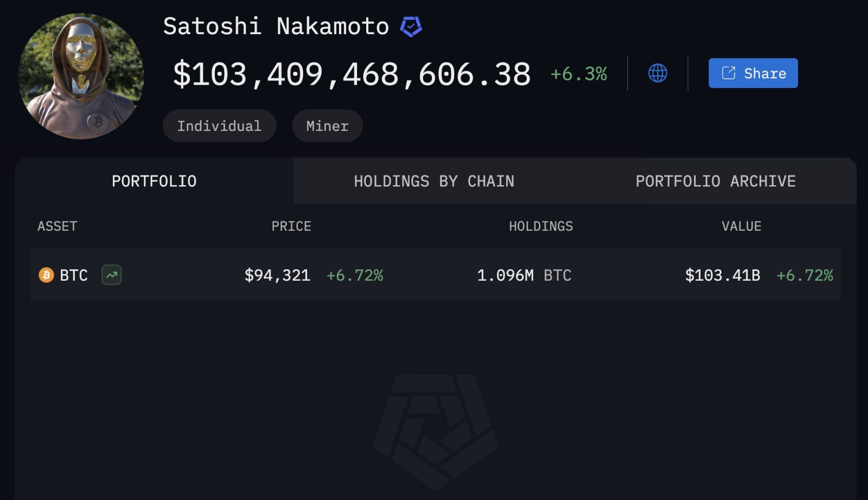Switch to the HOLDINGS BY CHAIN tab

(434, 181)
